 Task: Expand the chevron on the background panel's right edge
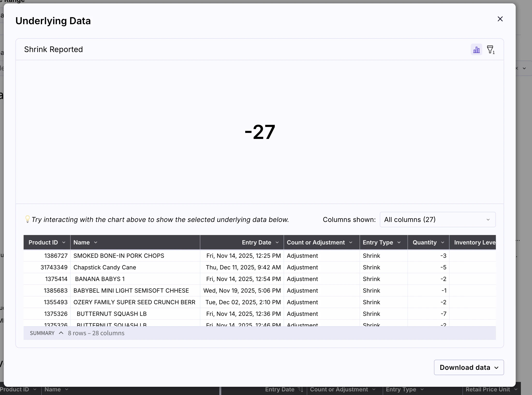[x=524, y=68]
